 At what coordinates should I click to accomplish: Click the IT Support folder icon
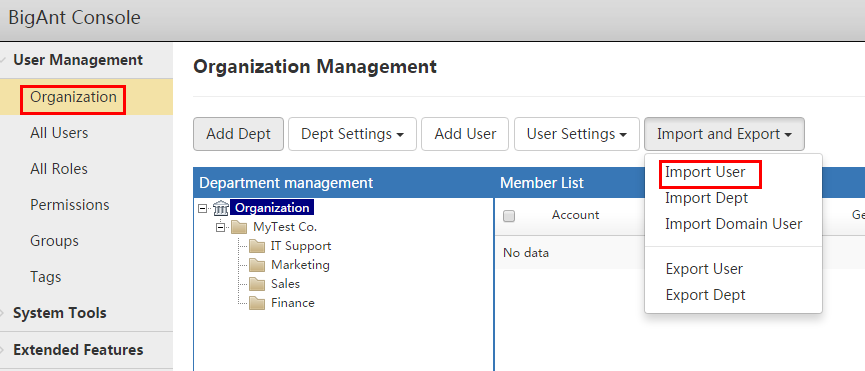pos(257,246)
